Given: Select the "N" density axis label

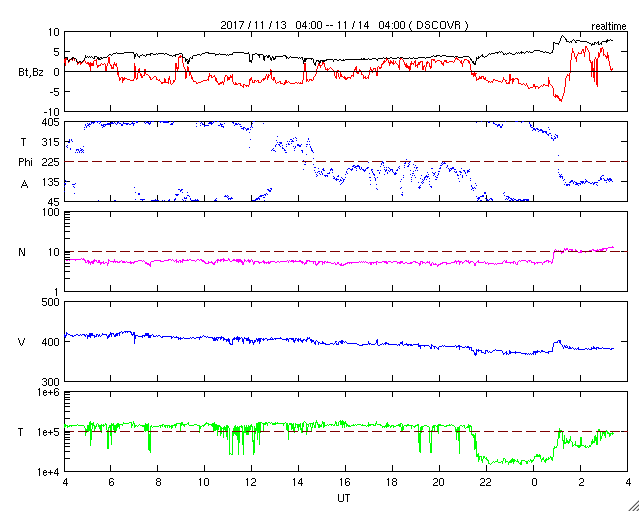Looking at the screenshot, I should pyautogui.click(x=22, y=252).
